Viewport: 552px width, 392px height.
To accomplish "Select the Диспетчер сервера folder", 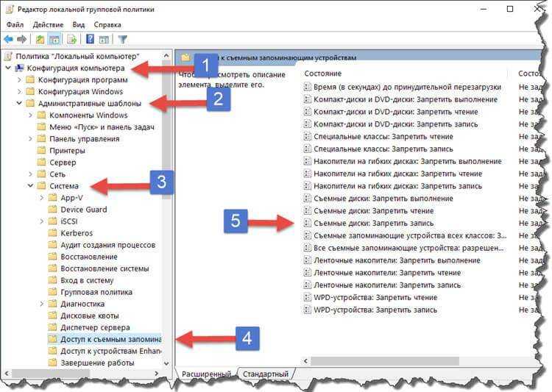I will coord(95,327).
